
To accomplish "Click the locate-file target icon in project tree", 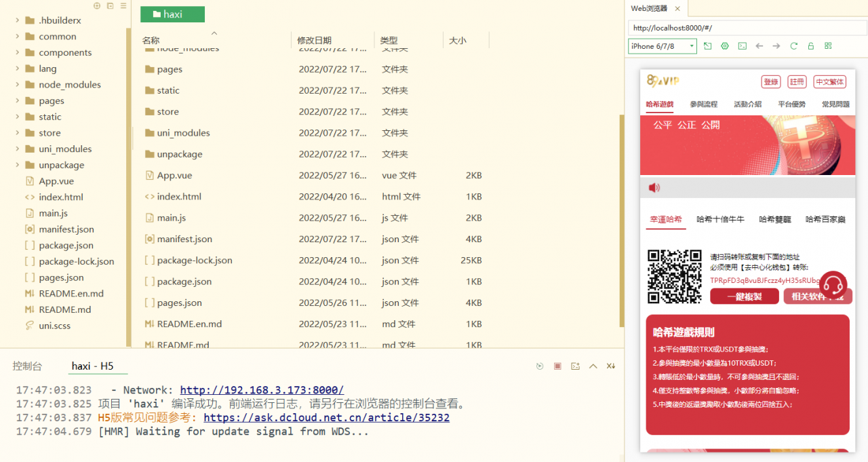I will [97, 5].
